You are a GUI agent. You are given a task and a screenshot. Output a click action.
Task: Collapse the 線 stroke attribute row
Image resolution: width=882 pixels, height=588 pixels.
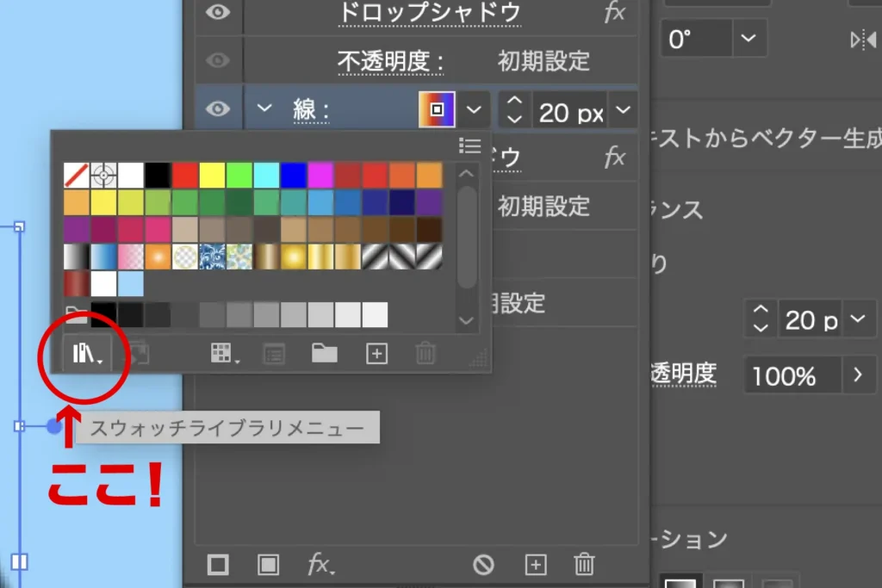pos(264,108)
